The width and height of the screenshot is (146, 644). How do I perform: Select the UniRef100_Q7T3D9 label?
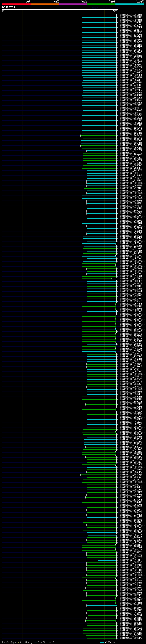coord(131,548)
